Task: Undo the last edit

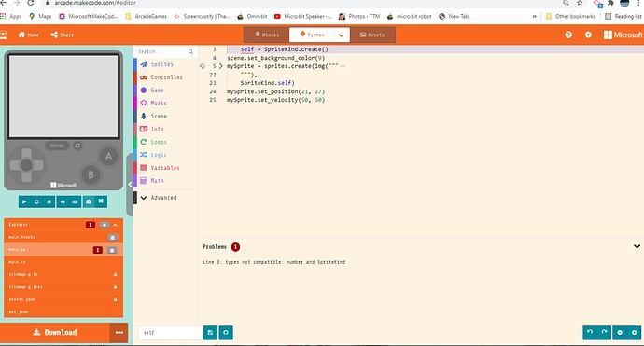Action: [x=590, y=332]
